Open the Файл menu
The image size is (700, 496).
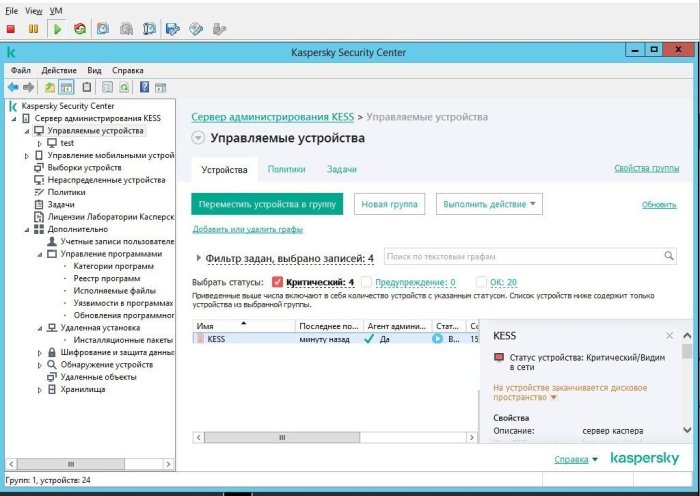[x=21, y=71]
